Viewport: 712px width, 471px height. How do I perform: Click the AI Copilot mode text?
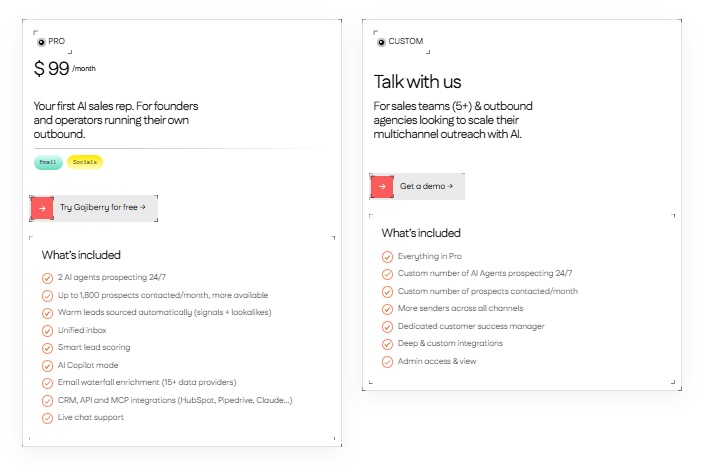tap(88, 365)
